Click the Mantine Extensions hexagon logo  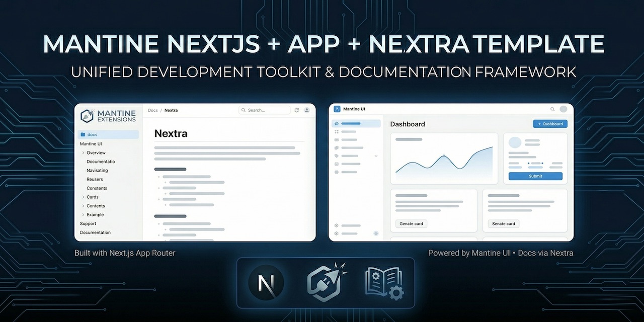click(87, 116)
